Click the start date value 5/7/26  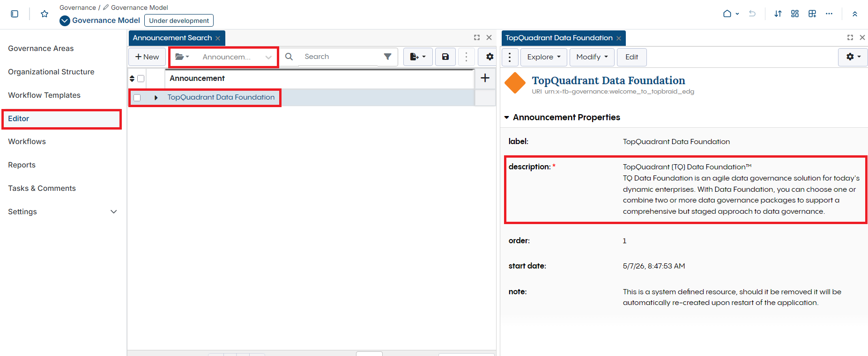click(x=654, y=266)
